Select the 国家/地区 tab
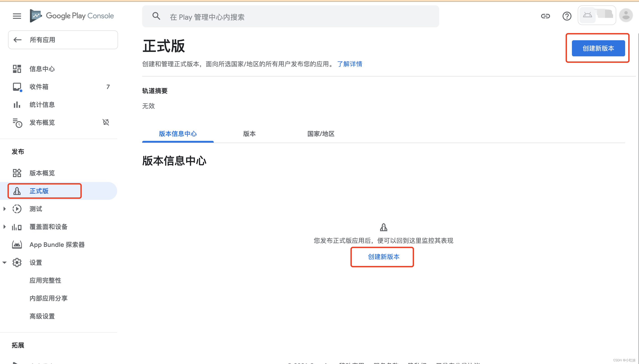639x364 pixels. click(320, 133)
